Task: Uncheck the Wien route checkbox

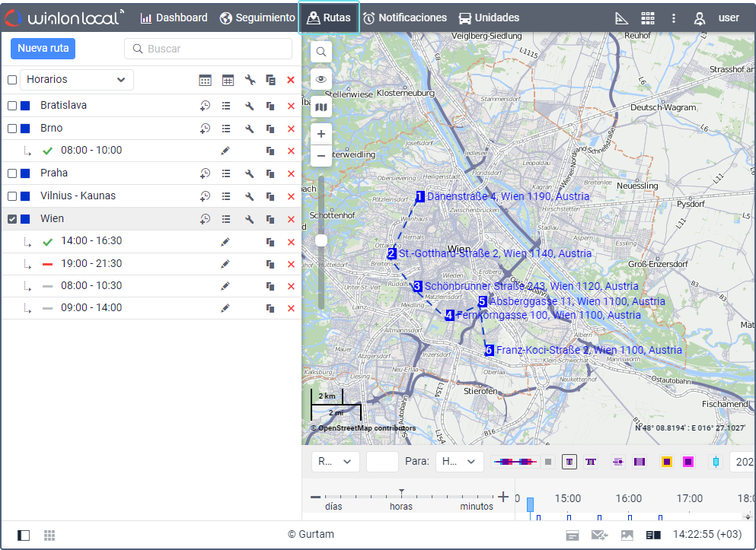Action: click(x=12, y=219)
